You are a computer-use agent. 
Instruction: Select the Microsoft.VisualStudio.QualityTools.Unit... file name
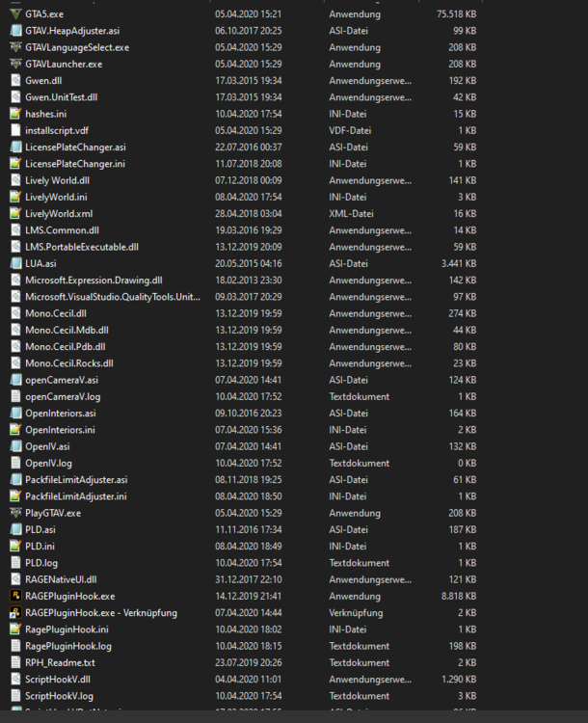pos(113,297)
